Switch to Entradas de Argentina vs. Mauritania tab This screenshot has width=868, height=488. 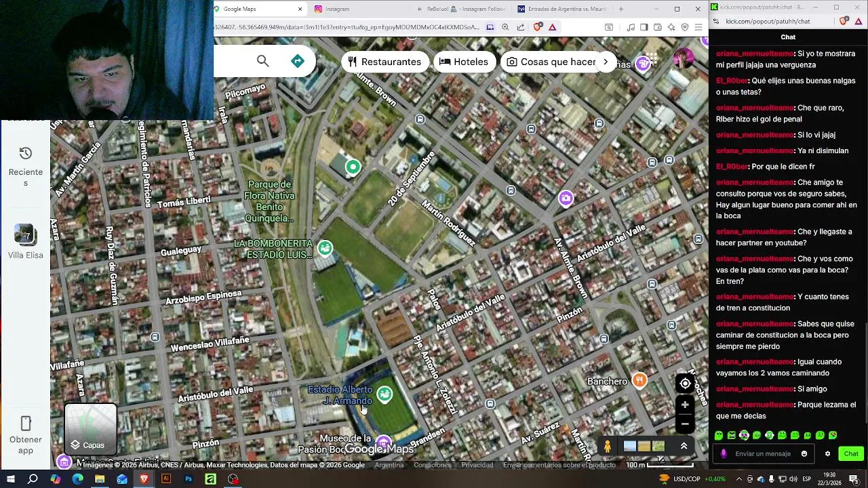coord(561,9)
